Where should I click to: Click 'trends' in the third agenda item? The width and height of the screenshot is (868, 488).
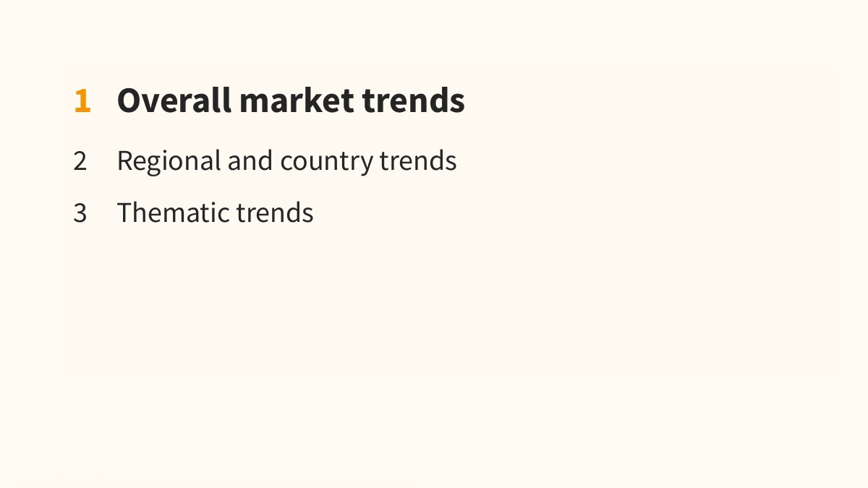275,213
